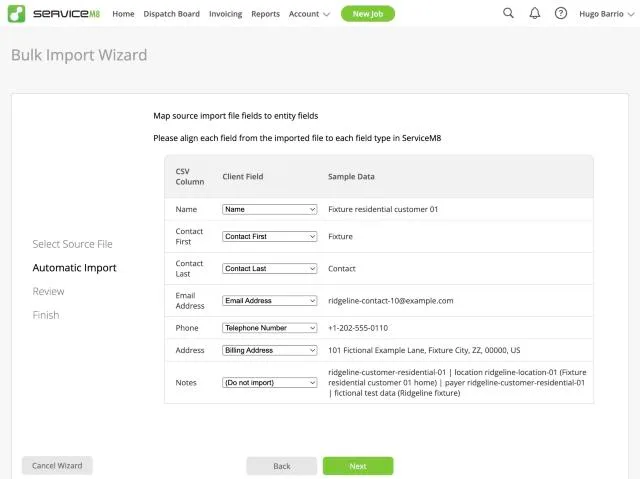The height and width of the screenshot is (479, 640).
Task: Open Reports section
Action: 265,14
